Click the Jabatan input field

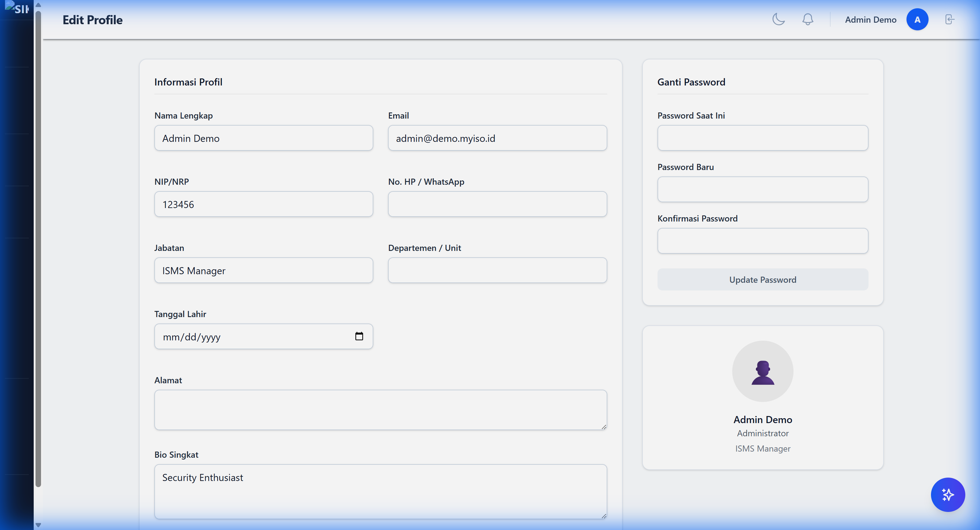pos(263,270)
